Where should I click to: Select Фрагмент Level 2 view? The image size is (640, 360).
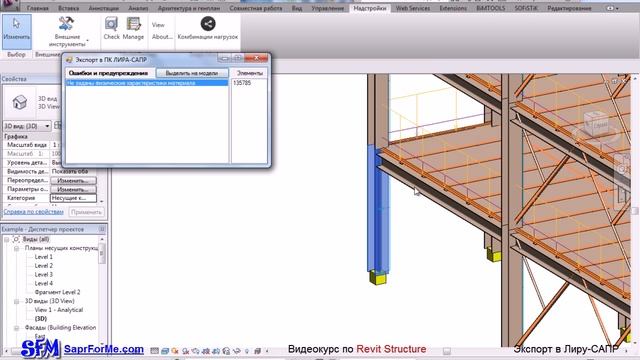pos(58,292)
